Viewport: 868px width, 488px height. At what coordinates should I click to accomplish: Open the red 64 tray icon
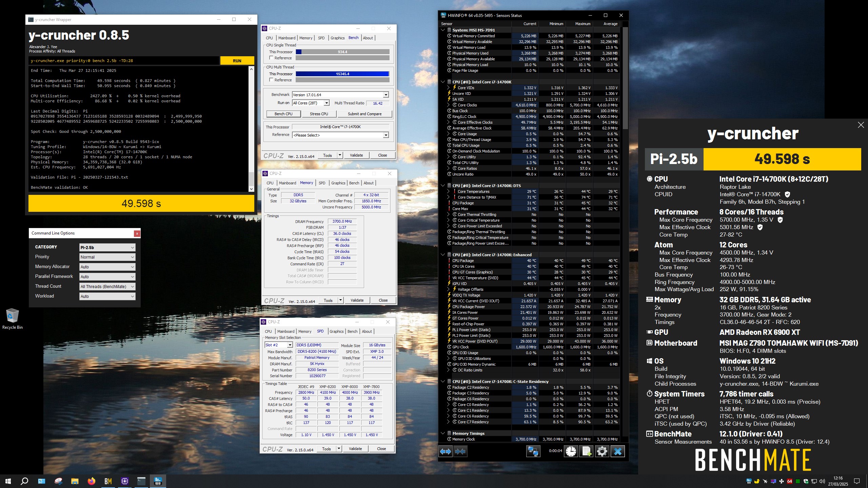pyautogui.click(x=789, y=481)
